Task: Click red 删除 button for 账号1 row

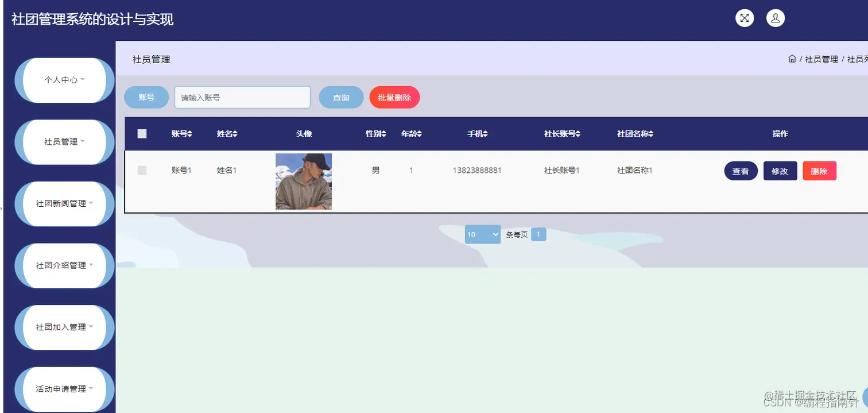Action: coord(819,171)
